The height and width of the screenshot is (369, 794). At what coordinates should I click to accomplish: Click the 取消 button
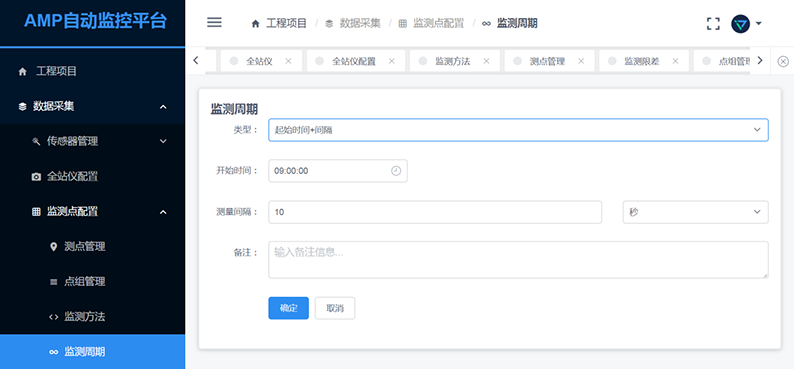[x=335, y=308]
